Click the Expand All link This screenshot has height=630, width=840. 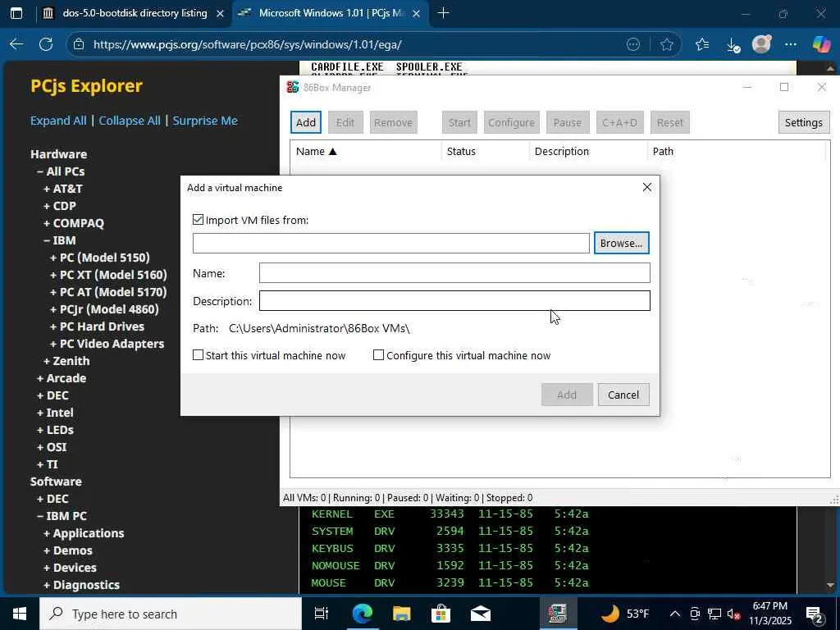58,121
